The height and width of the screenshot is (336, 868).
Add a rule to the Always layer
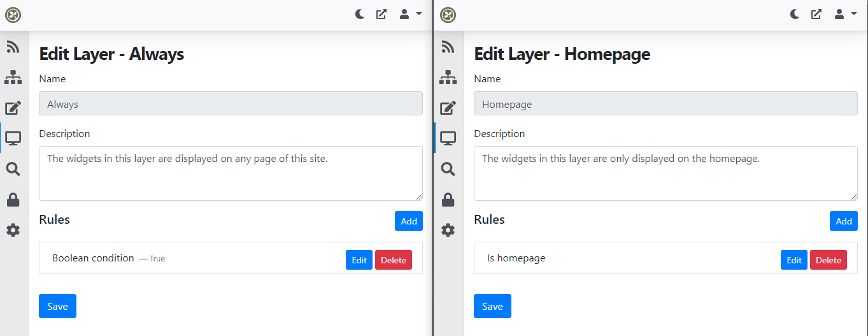coord(409,221)
